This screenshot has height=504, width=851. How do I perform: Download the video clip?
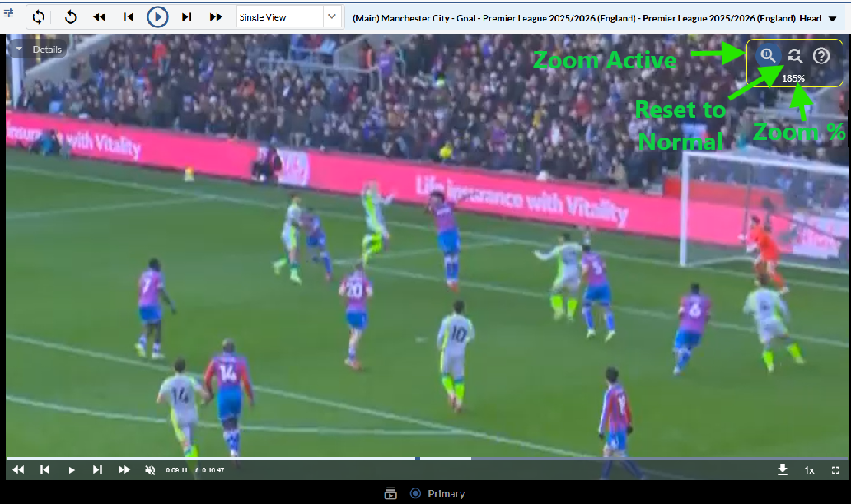point(783,469)
